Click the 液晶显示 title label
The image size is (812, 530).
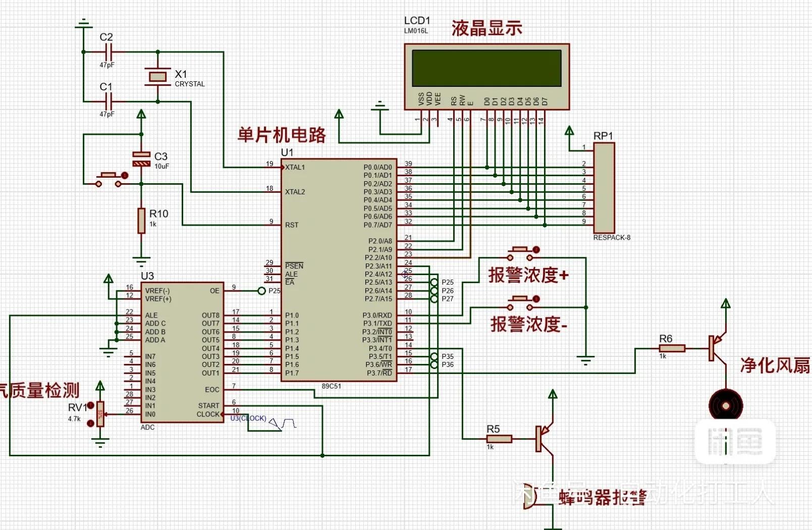(486, 28)
